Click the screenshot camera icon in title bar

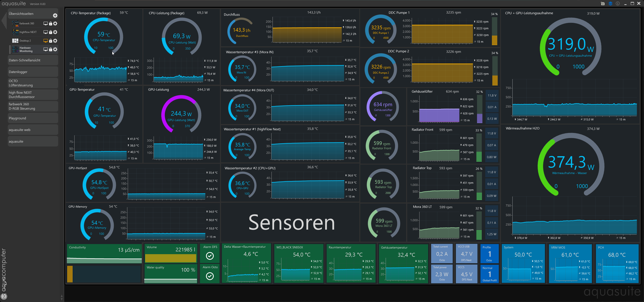(x=602, y=3)
